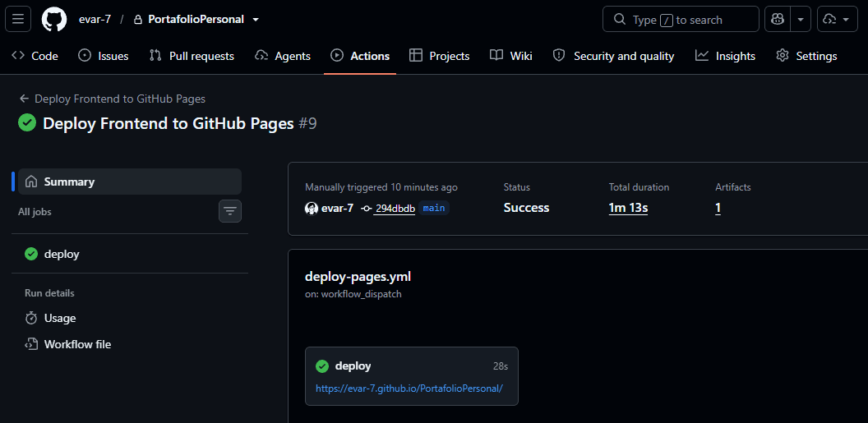The image size is (868, 423).
Task: Open the main branch label
Action: point(434,209)
